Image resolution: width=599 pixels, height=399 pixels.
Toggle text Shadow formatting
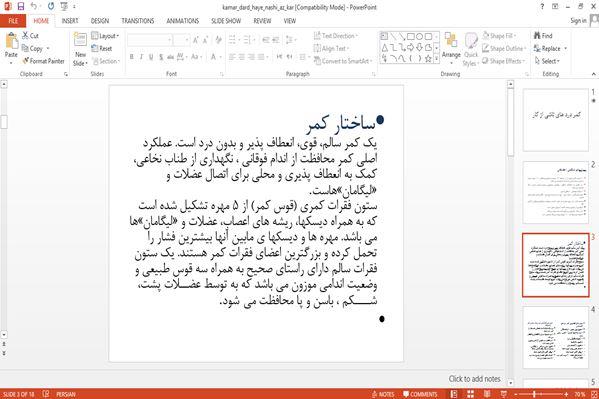pyautogui.click(x=161, y=57)
